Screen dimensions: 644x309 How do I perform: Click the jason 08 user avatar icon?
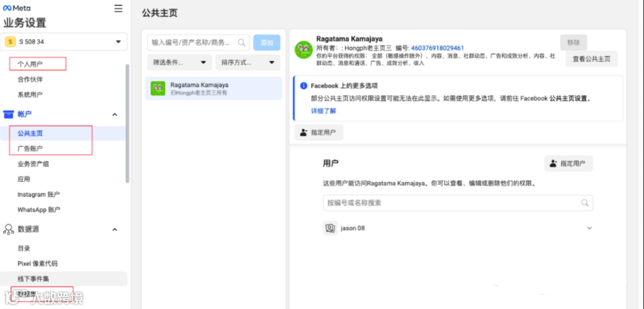click(330, 228)
